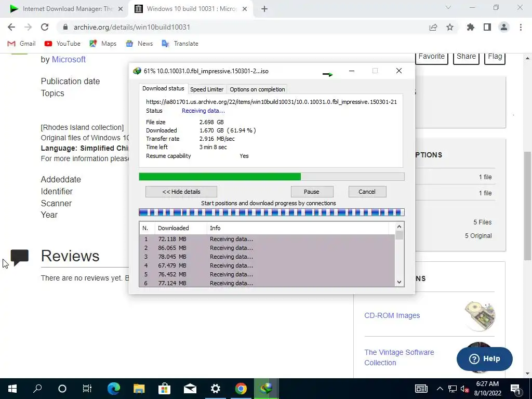This screenshot has height=399, width=532.
Task: Click the green download progress bar
Action: [271, 177]
